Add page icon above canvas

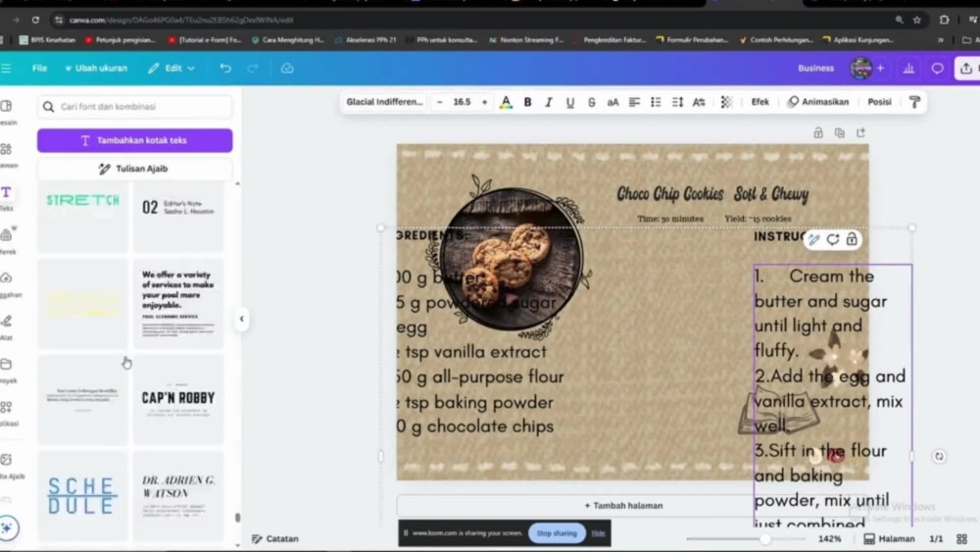tap(860, 132)
